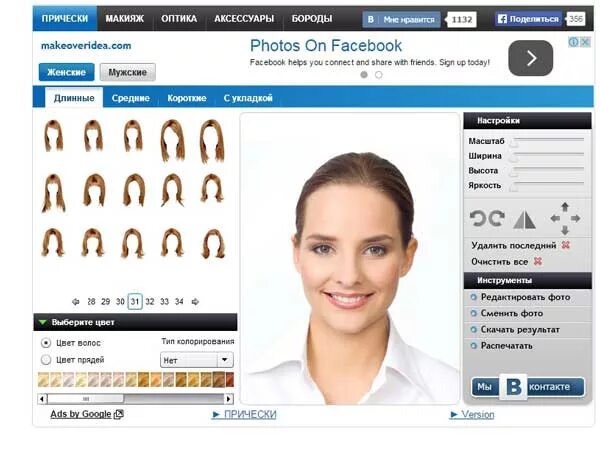Screen dimensions: 600x455
Task: Click the Скачать результат link
Action: coord(520,329)
